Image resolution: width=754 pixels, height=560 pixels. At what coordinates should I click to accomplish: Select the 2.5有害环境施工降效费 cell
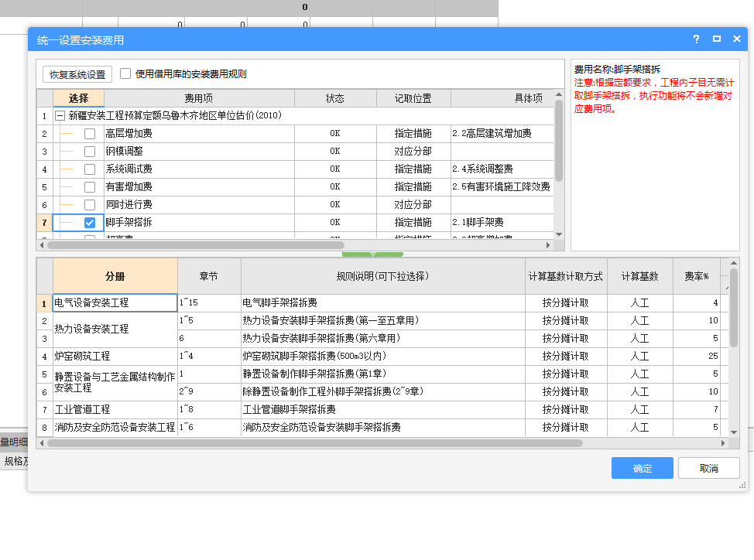[x=502, y=187]
